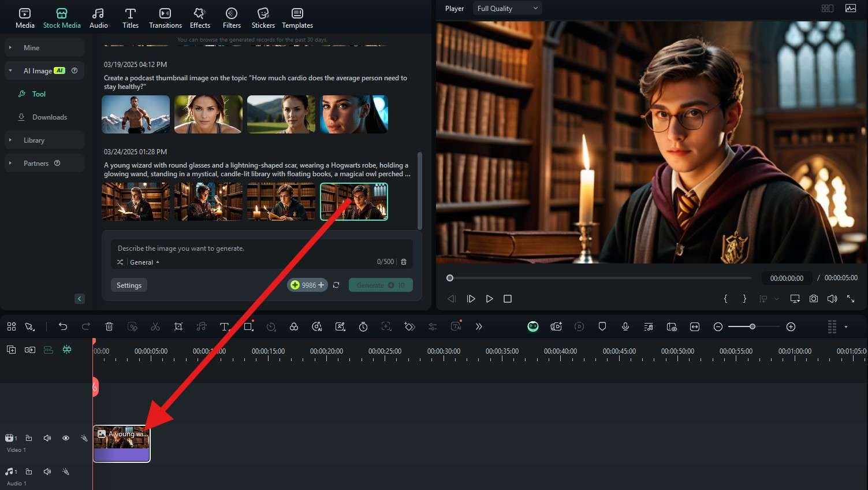Zoom in the timeline
Image resolution: width=868 pixels, height=490 pixels.
coord(791,327)
